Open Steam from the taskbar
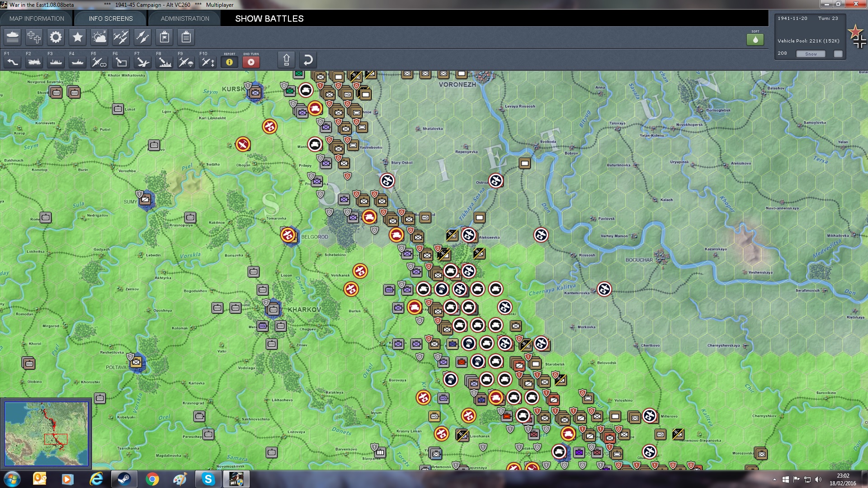The width and height of the screenshot is (868, 488). click(x=124, y=479)
